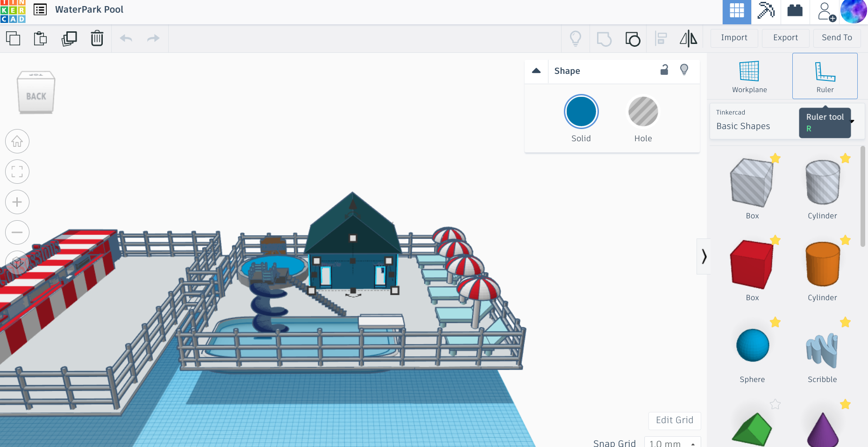Invite a collaborator with person-plus icon
868x447 pixels.
826,12
